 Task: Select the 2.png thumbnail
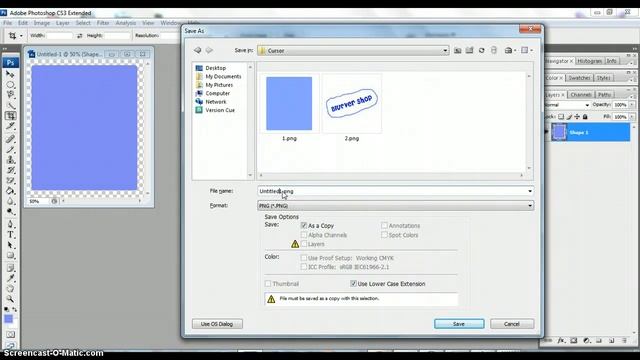tap(352, 104)
